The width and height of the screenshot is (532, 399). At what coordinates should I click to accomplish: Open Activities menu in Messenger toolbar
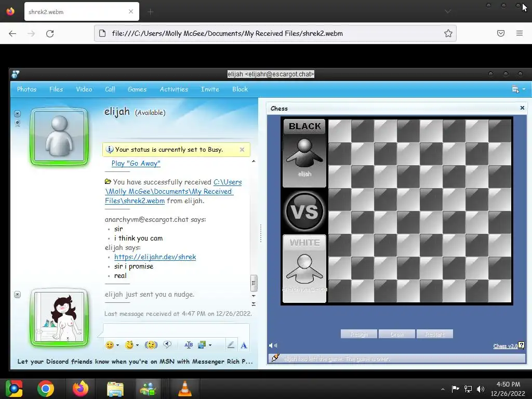tap(174, 89)
